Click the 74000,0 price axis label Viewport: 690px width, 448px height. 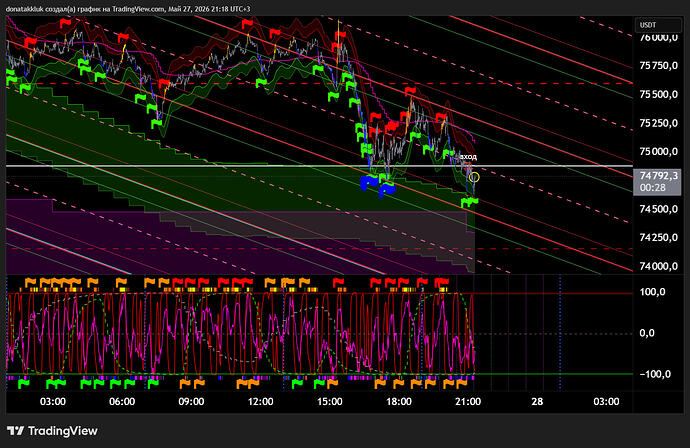(x=659, y=266)
